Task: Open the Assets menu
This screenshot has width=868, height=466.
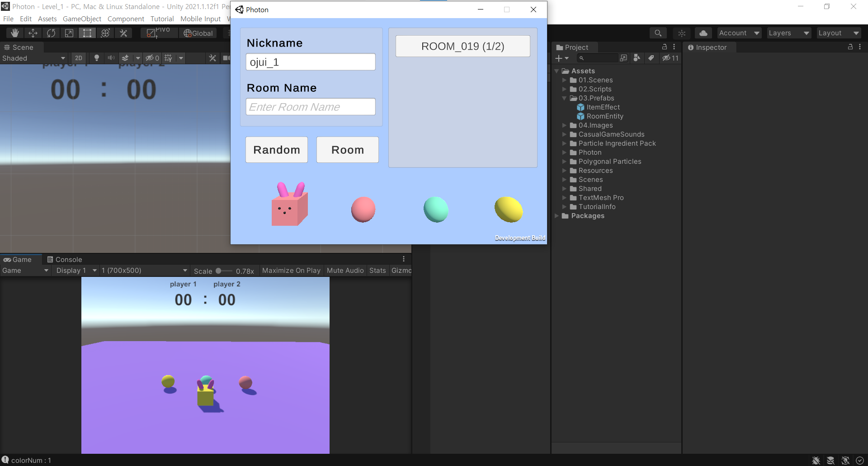Action: (x=47, y=19)
